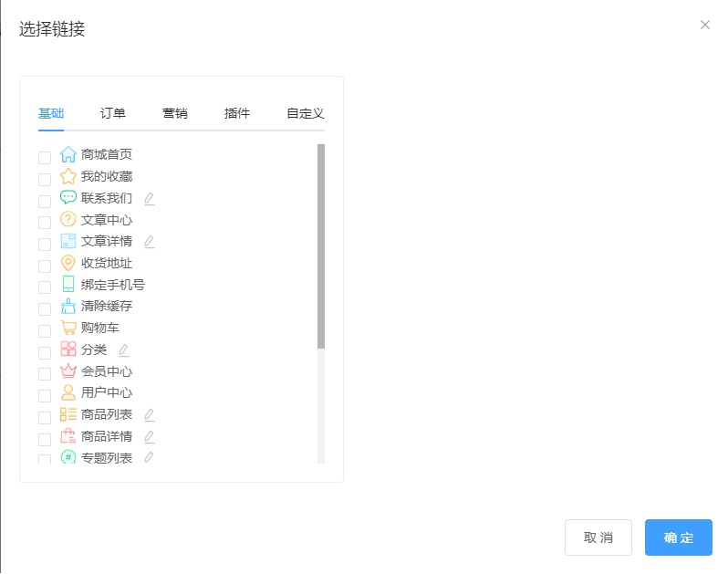
Task: Click the location pin icon for 收货地址
Action: (68, 263)
